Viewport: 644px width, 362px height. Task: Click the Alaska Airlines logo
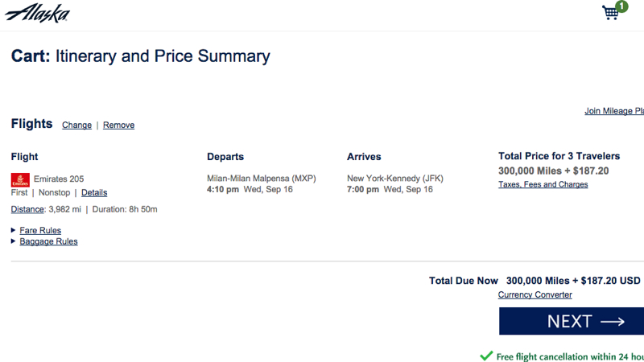click(37, 13)
